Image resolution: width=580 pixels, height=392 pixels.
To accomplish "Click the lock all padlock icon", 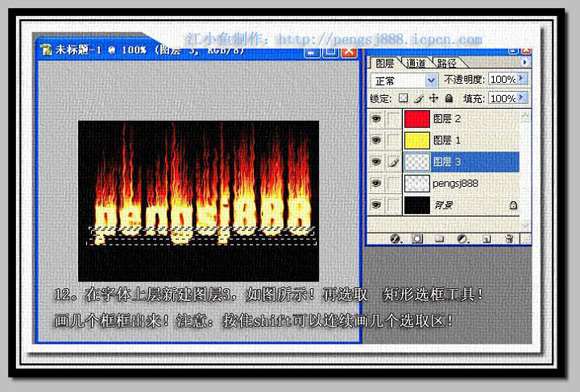I will pyautogui.click(x=449, y=98).
